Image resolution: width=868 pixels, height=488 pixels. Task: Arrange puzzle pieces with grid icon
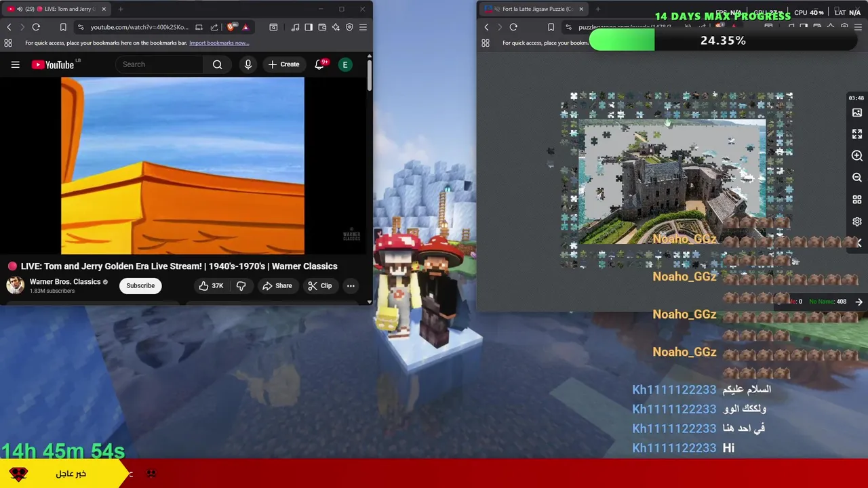857,200
